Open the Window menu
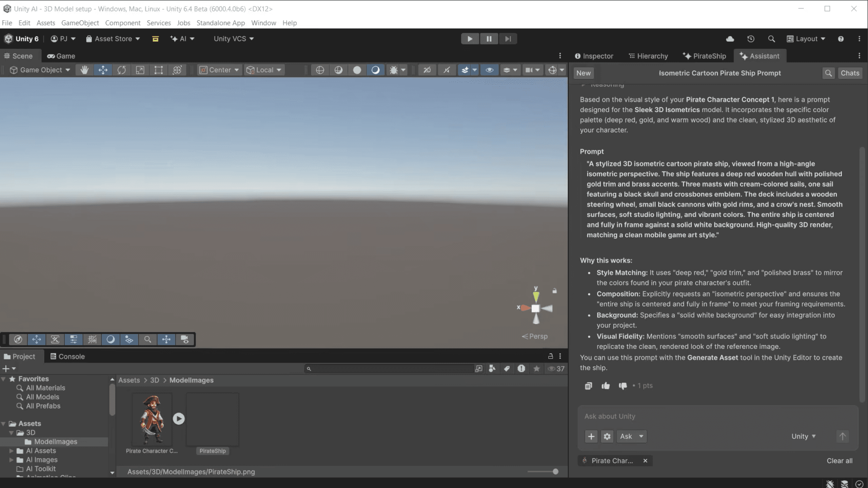868x488 pixels. [x=263, y=23]
